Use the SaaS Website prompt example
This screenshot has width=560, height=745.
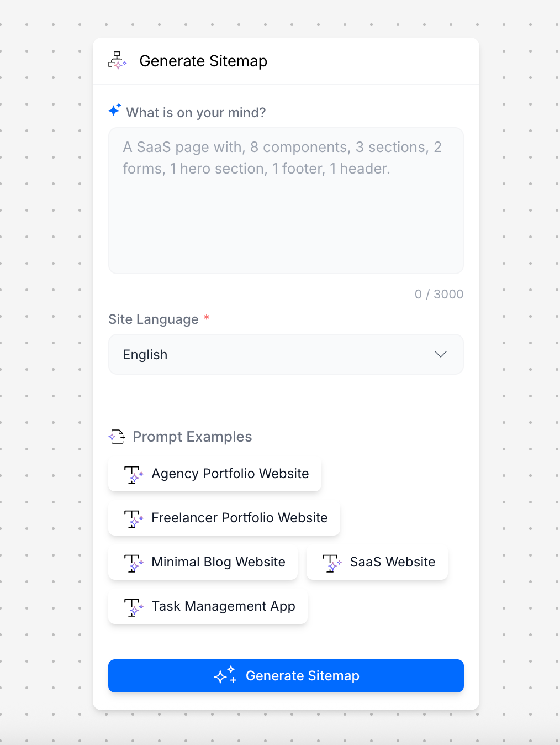click(377, 562)
